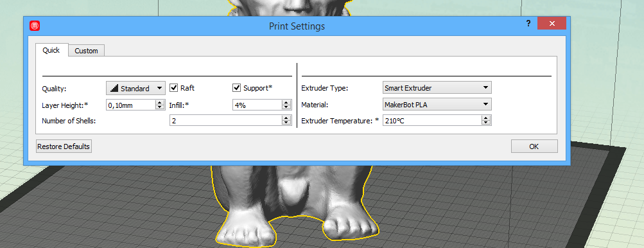Click the Layer Height value field
644x248 pixels.
click(130, 105)
